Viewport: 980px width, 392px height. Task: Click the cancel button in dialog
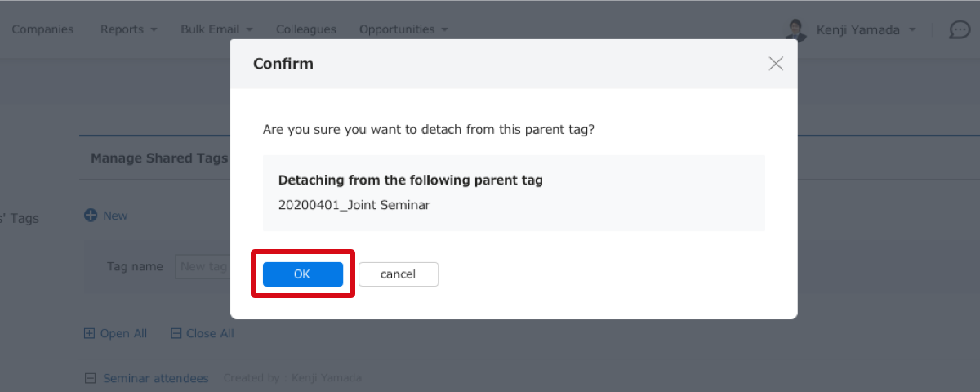pos(399,274)
